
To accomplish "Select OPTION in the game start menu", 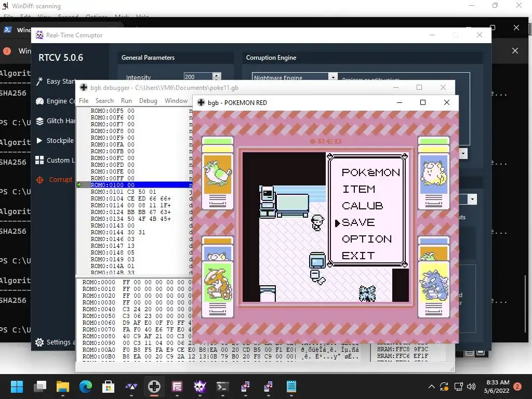I will point(367,239).
